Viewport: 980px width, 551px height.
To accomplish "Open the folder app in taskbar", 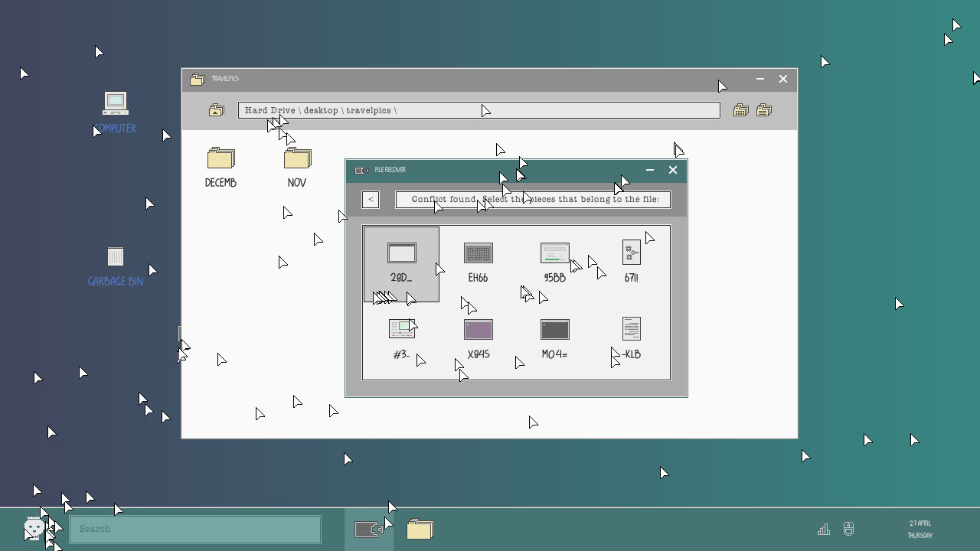I will click(420, 530).
